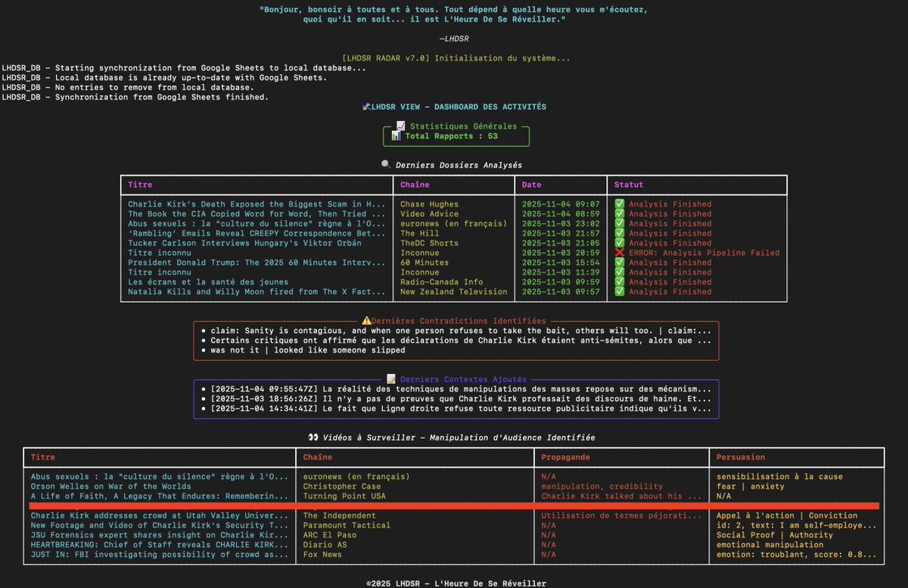Screen dimensions: 908x588
Task: Click the contradiction starting 'Certains critiques ont affirmé'
Action: click(x=461, y=341)
